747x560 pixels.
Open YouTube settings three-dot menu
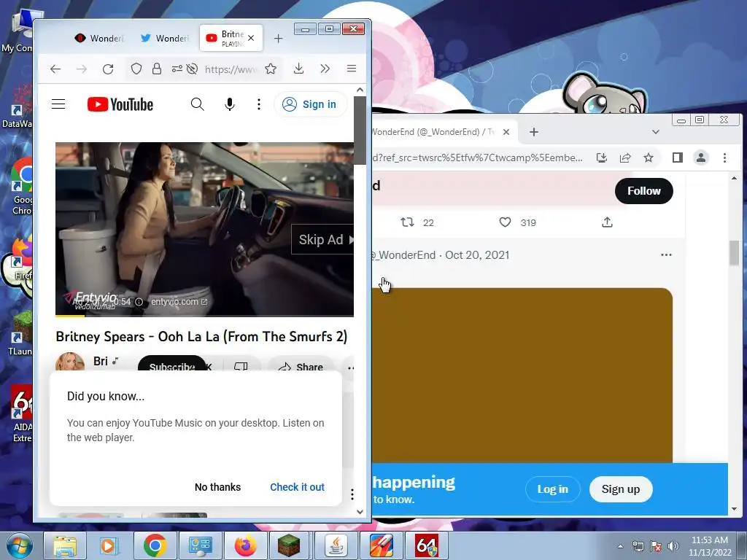pyautogui.click(x=259, y=104)
